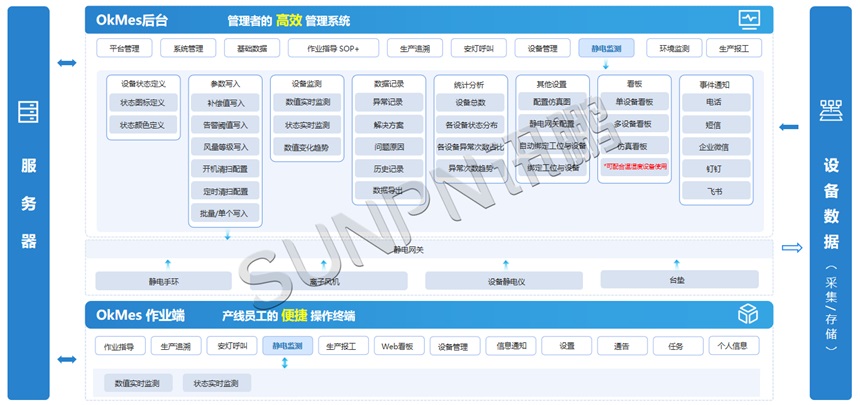Click 状态实时监测 under 设备监测
The height and width of the screenshot is (405, 860).
[307, 125]
